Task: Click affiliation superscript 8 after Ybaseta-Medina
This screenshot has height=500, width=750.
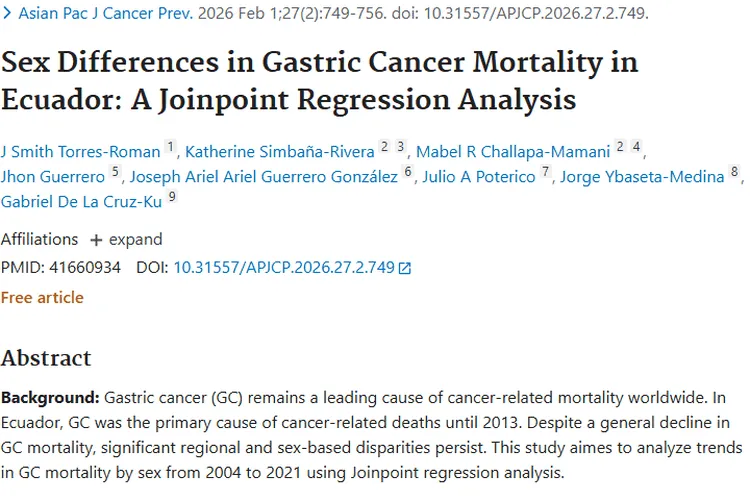Action: [735, 173]
